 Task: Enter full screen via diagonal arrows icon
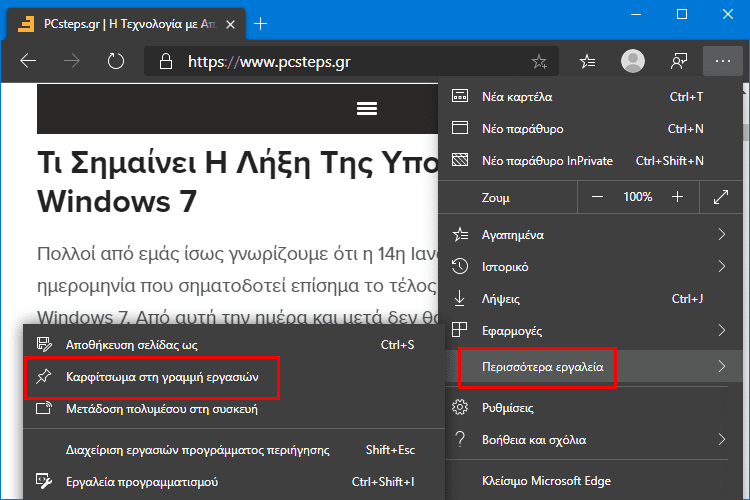coord(721,197)
